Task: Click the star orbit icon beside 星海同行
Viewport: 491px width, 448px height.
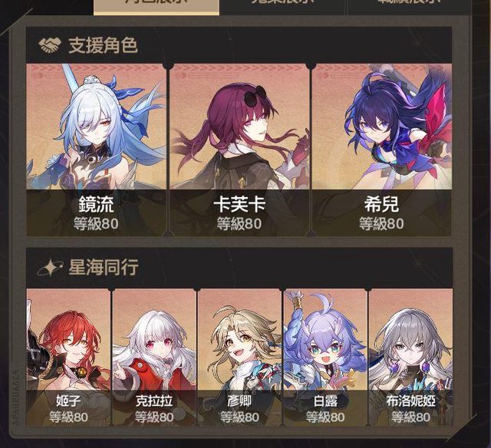Action: pos(49,268)
